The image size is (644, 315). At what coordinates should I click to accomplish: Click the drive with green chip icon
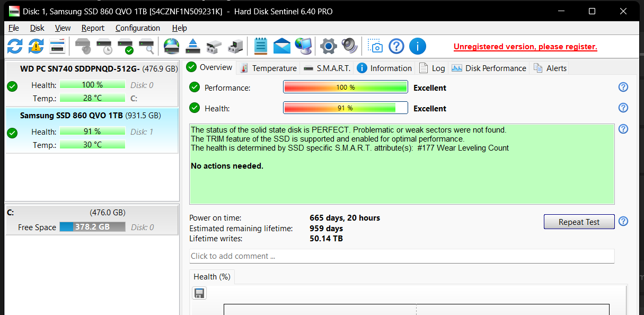coord(235,46)
